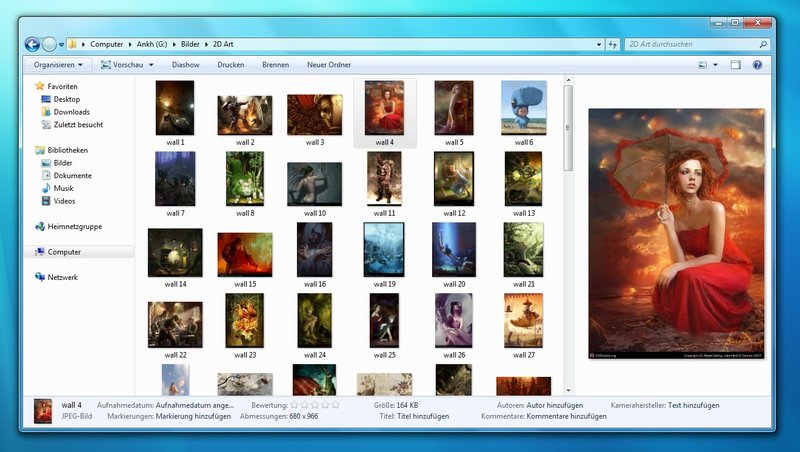This screenshot has height=452, width=800.
Task: Click the change view icon
Action: (x=703, y=65)
